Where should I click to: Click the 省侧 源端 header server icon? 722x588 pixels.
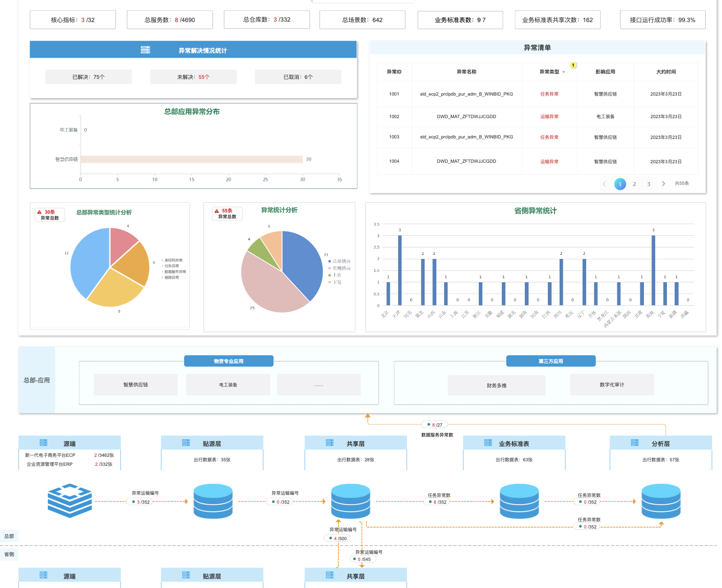pos(43,575)
